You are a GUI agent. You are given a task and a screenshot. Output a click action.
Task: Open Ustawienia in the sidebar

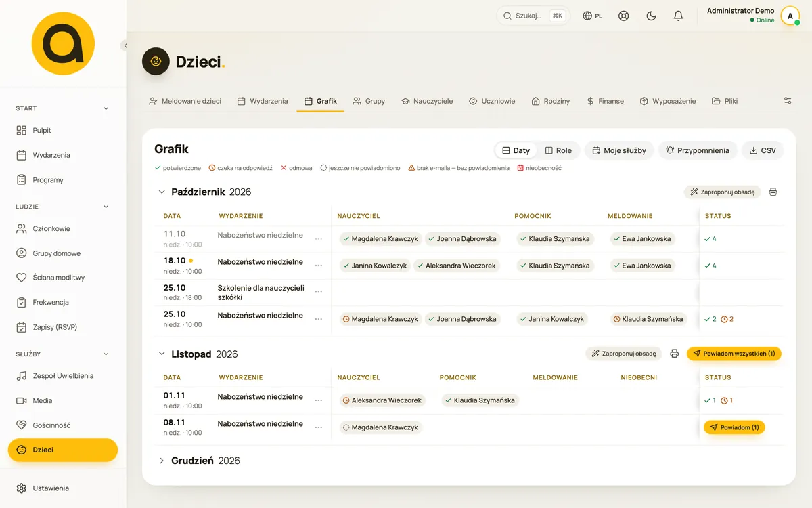(63, 488)
